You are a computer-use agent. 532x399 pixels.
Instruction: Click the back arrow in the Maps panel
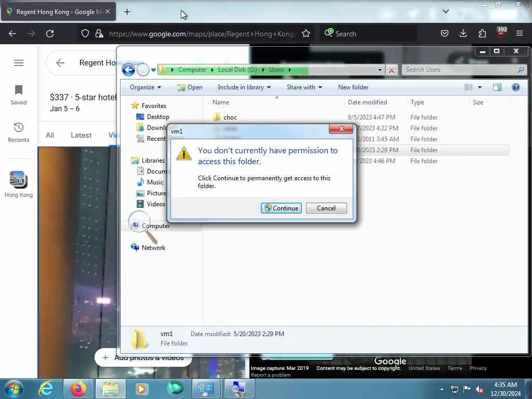coord(60,63)
